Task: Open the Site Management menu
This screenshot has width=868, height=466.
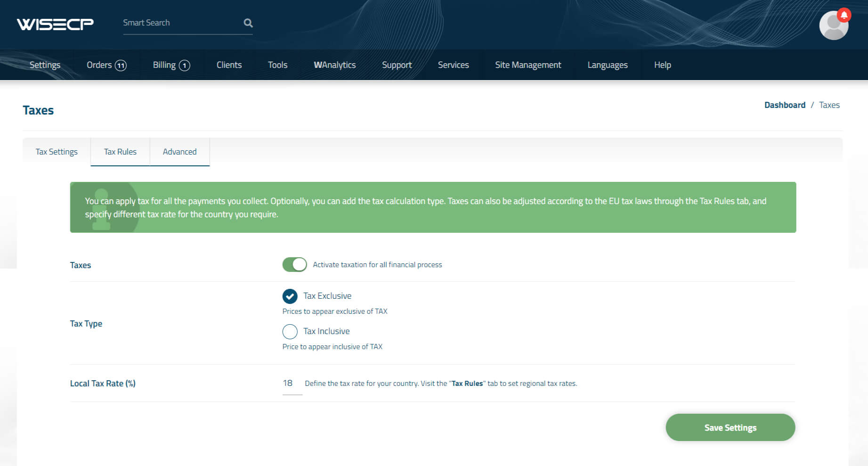Action: 528,65
